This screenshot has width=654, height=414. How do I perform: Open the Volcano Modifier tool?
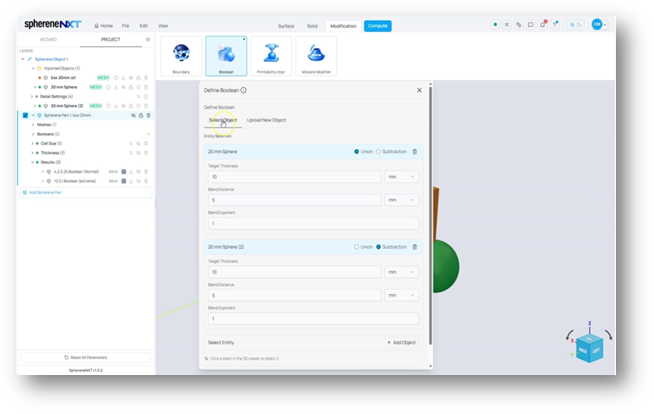(x=316, y=56)
